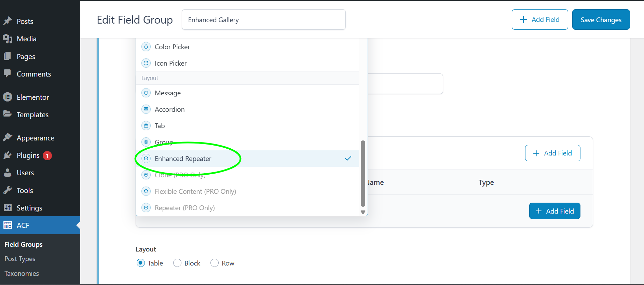This screenshot has height=285, width=644.
Task: Click the dropdown scrollbar down arrow
Action: click(363, 212)
